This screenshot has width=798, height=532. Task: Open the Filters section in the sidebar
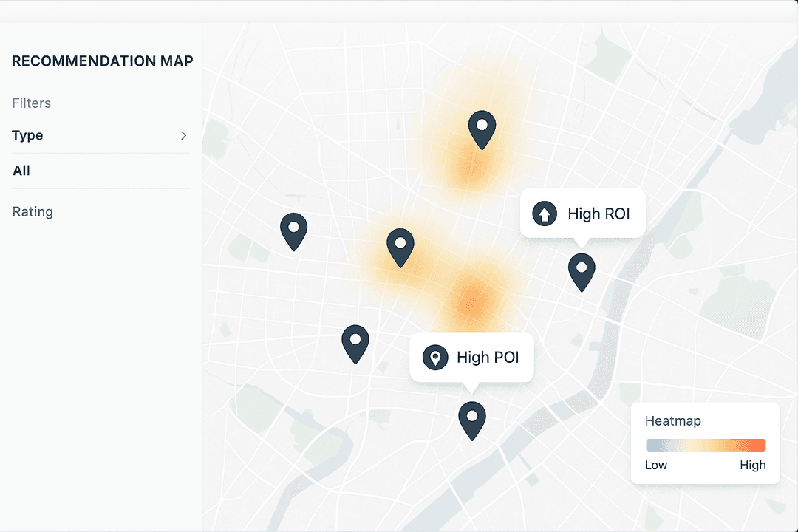[x=31, y=103]
